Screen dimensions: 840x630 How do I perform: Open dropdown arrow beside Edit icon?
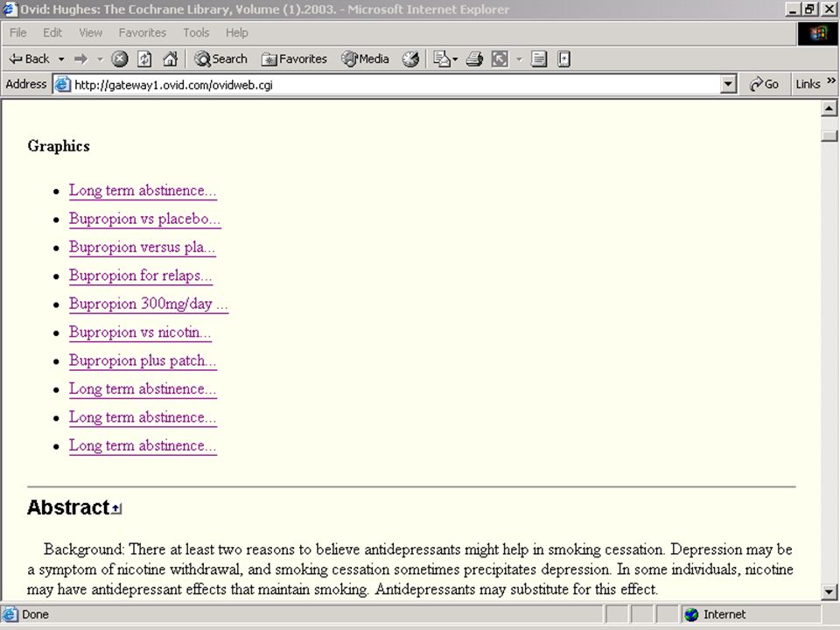(519, 59)
